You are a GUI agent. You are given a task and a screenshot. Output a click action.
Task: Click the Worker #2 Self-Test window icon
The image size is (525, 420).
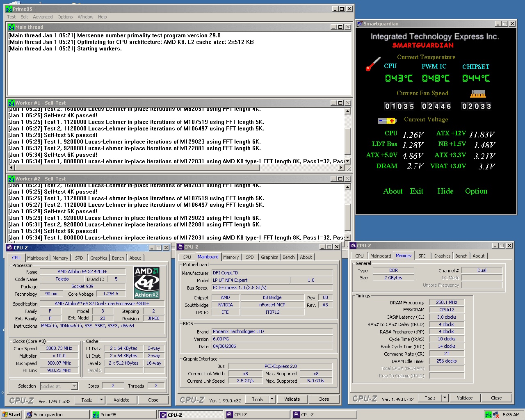pos(11,179)
